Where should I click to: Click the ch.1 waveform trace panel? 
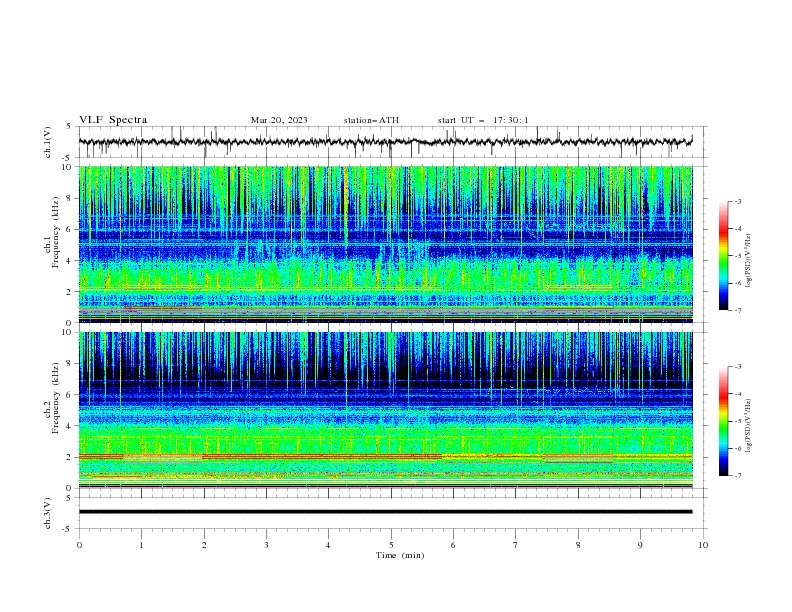pos(393,142)
